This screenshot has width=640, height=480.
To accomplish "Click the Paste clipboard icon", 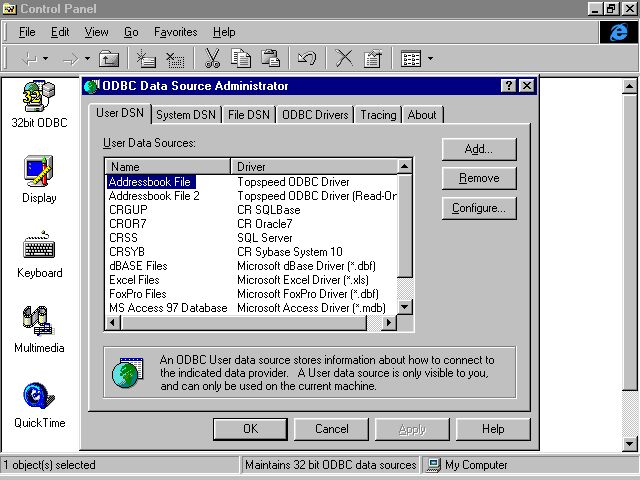I will 271,58.
